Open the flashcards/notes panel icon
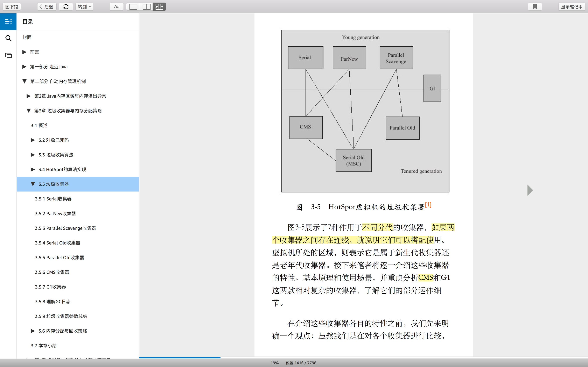 pyautogui.click(x=8, y=55)
